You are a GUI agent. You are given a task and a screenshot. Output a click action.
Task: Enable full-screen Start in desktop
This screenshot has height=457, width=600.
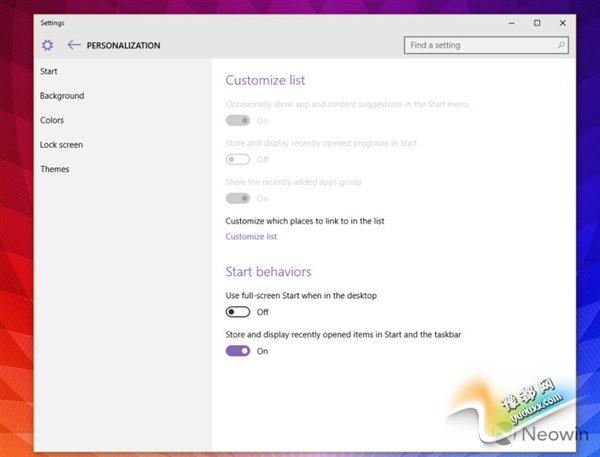[x=238, y=312]
